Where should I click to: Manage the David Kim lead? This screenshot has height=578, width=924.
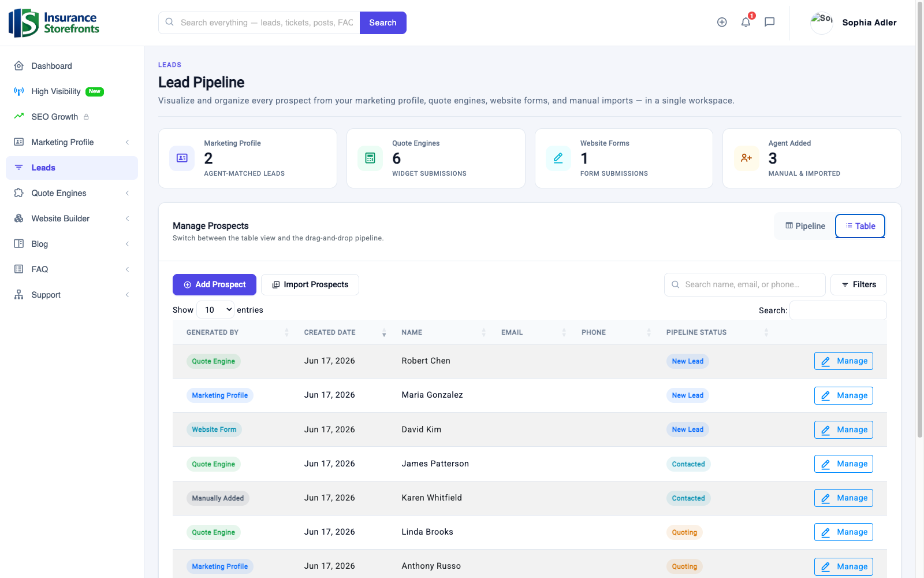843,429
